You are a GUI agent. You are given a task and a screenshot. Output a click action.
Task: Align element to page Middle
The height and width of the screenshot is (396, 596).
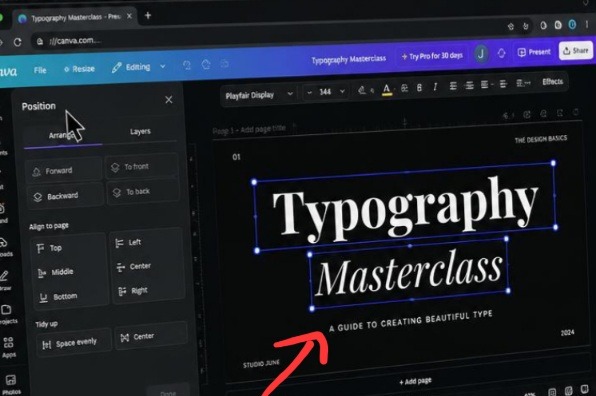pos(55,272)
